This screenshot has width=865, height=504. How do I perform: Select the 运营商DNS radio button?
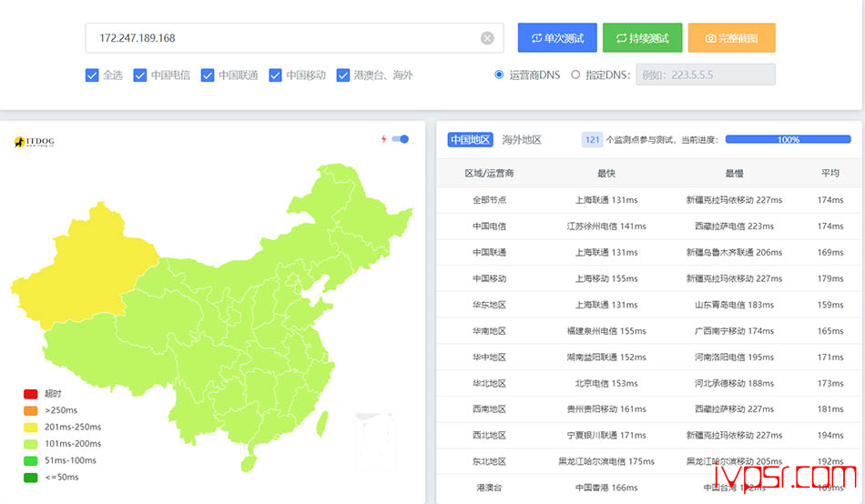[499, 76]
